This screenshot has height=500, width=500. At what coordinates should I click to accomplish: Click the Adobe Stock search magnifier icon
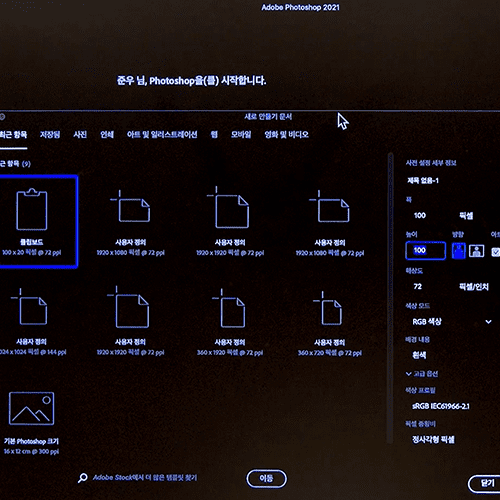(x=83, y=478)
